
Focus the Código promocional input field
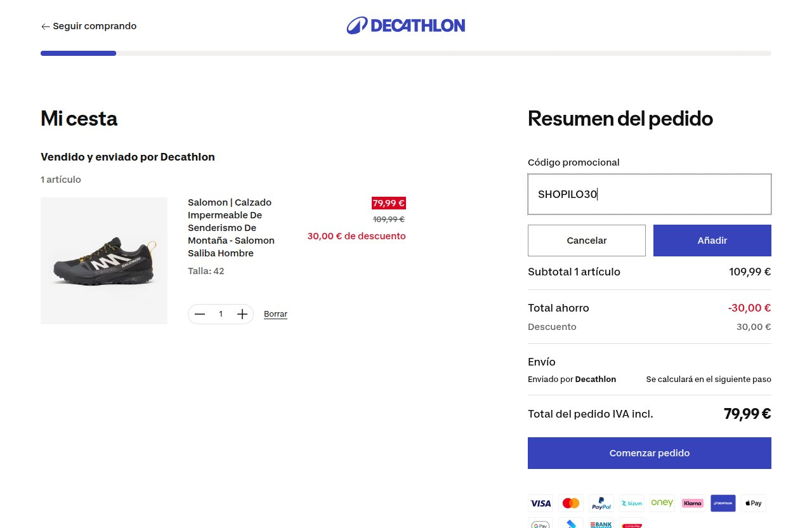(650, 194)
